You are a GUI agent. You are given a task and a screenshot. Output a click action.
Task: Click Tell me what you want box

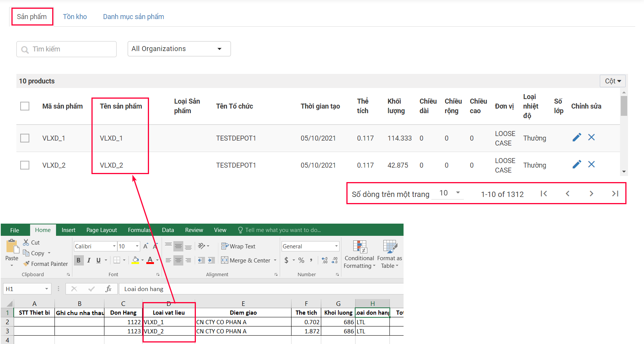[280, 230]
